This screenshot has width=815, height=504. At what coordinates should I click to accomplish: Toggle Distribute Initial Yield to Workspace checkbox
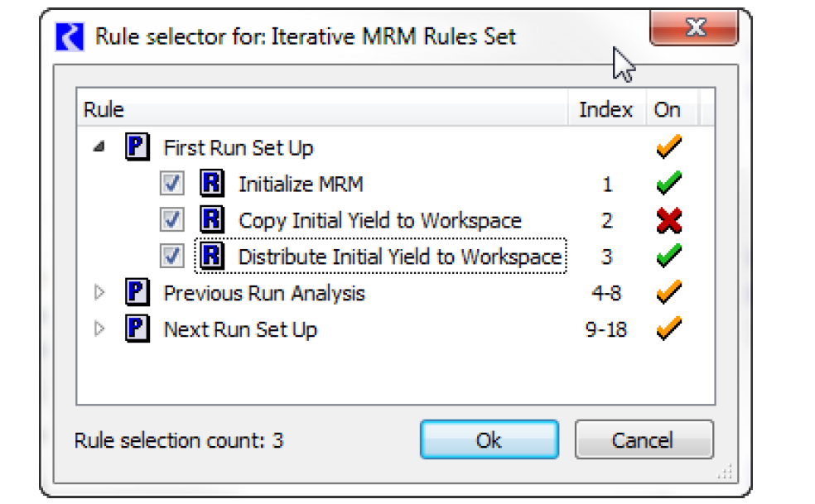172,257
